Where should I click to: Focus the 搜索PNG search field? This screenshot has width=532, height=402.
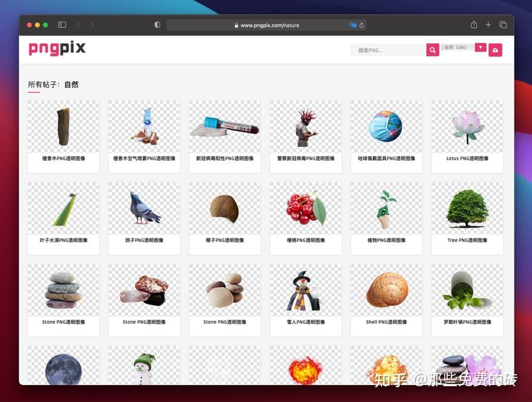pos(388,50)
